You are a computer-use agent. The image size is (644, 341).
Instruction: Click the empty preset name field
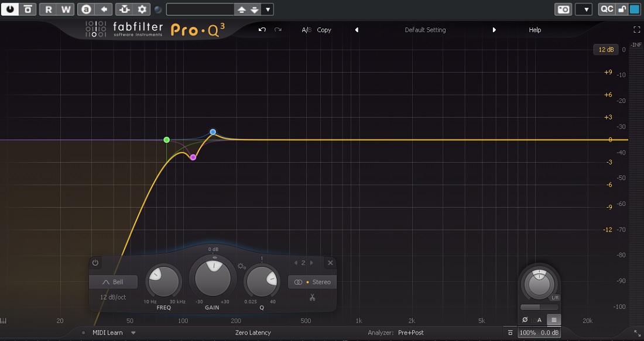(x=200, y=9)
